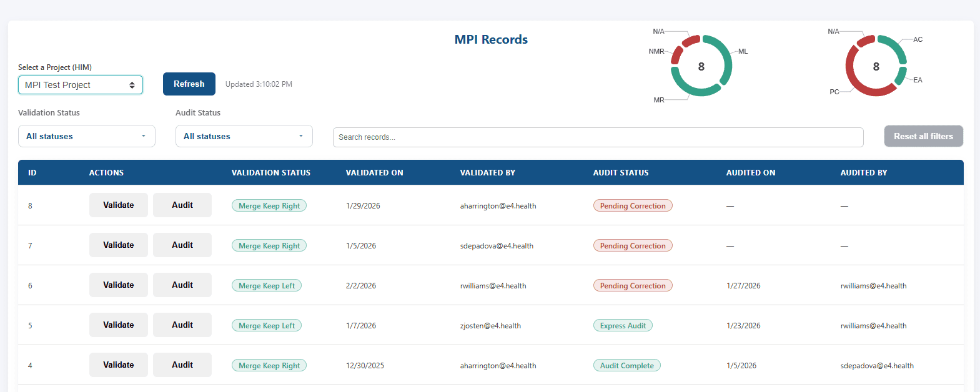Click the Merge Keep Left badge in row 6
This screenshot has width=980, height=392.
267,286
